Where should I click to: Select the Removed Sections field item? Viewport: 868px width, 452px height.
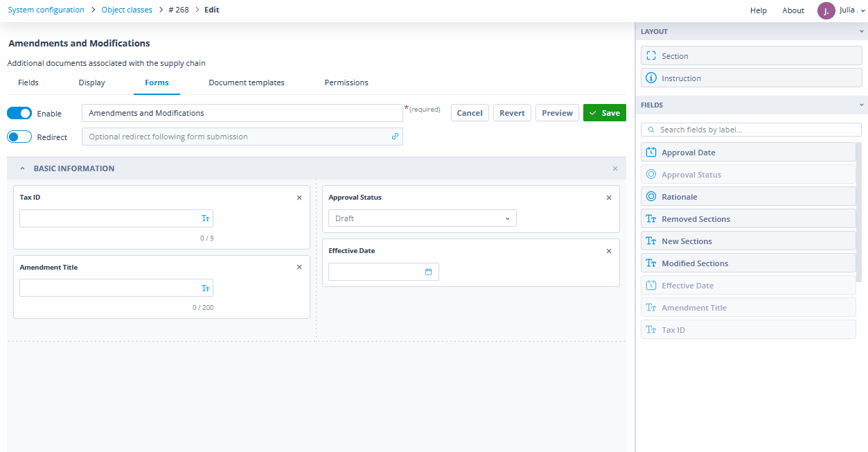pyautogui.click(x=749, y=219)
